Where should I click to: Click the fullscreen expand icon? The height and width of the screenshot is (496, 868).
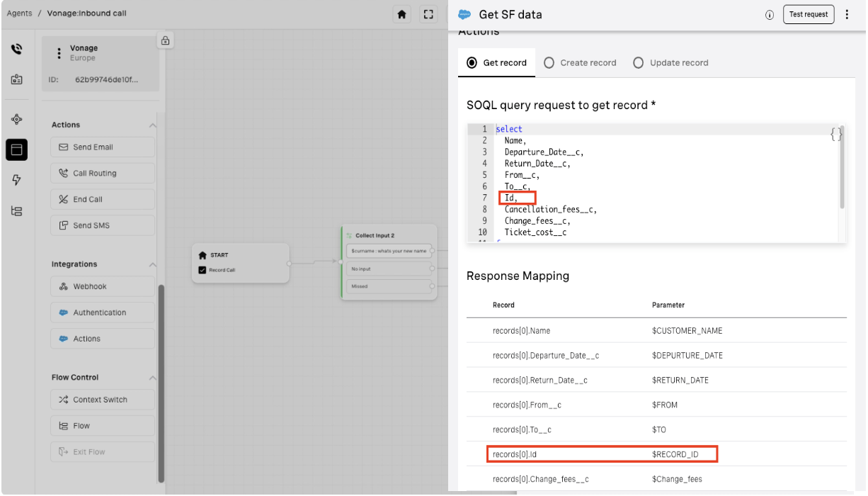[428, 14]
